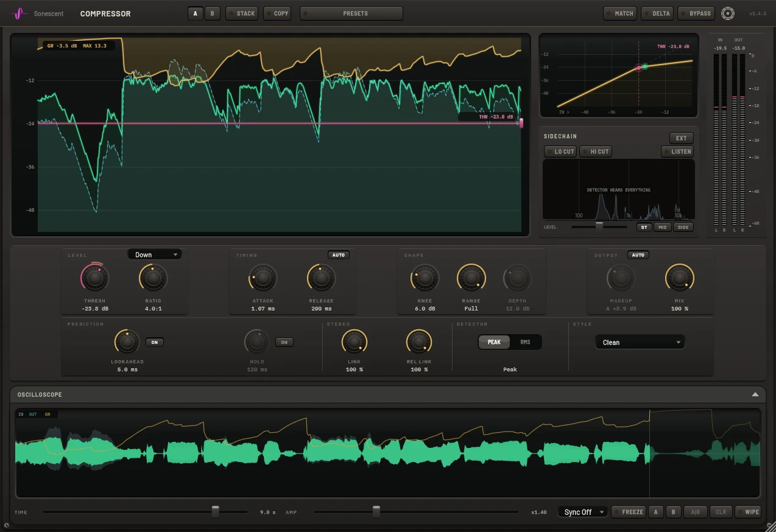This screenshot has height=532, width=776.
Task: Click oscilloscope snapshot A button
Action: [656, 512]
